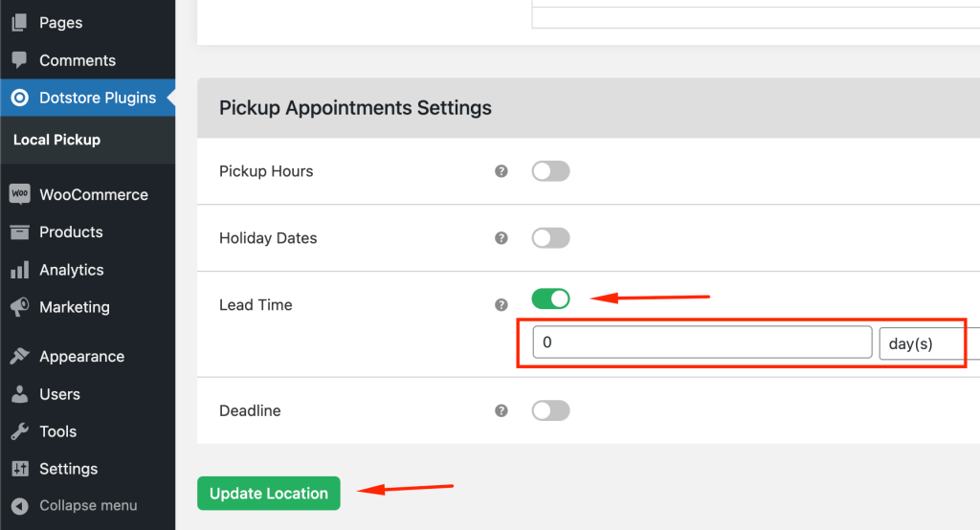Screen dimensions: 980x530
Task: Enable the Pickup Hours toggle
Action: pos(550,171)
